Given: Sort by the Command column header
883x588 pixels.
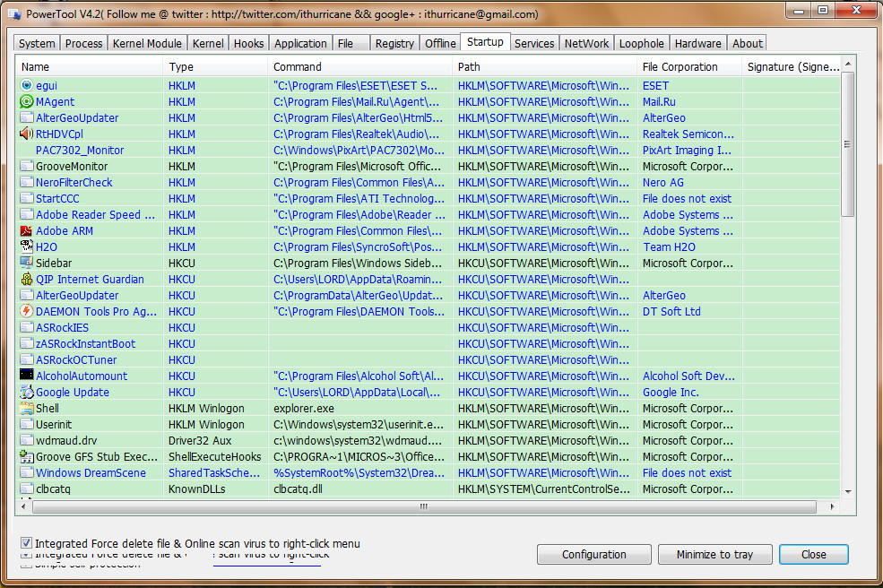Looking at the screenshot, I should point(359,66).
